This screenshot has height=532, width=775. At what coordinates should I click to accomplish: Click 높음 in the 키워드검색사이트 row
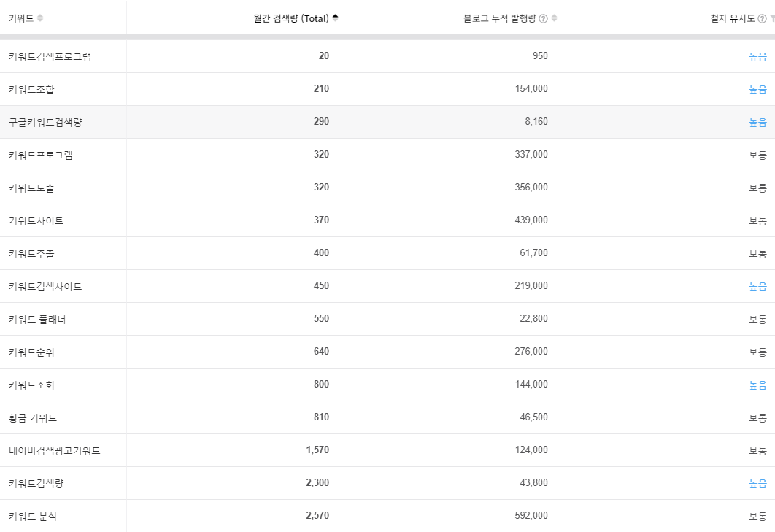point(759,286)
